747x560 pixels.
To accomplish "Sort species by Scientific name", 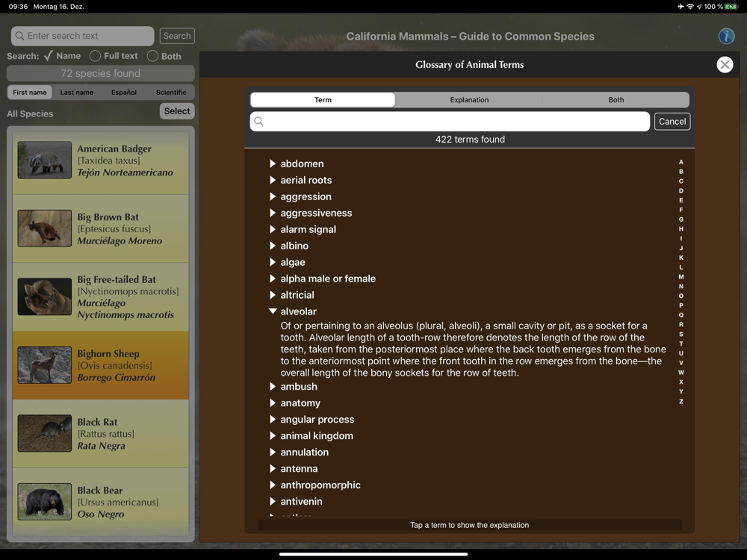I will [x=171, y=93].
